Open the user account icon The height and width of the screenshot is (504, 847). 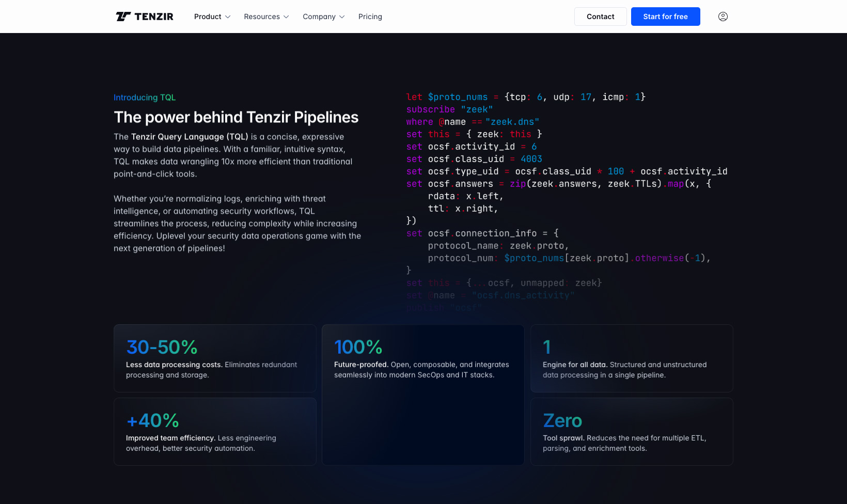coord(723,17)
